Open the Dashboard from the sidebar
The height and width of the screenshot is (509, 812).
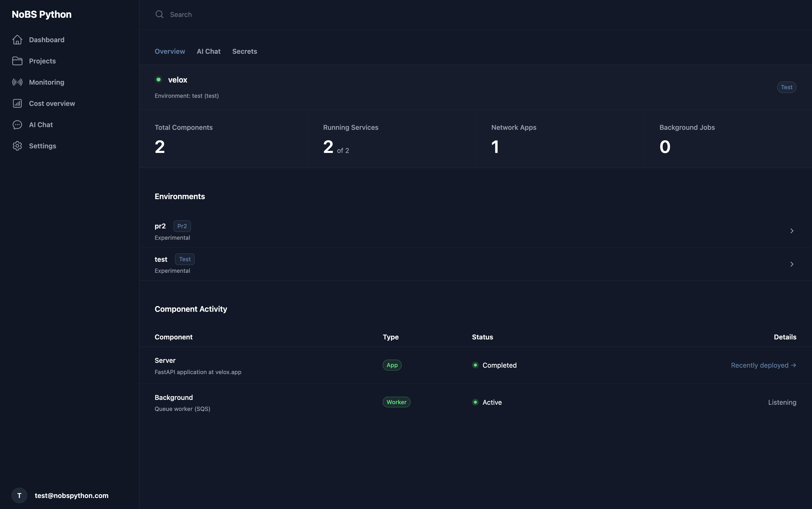(x=47, y=40)
